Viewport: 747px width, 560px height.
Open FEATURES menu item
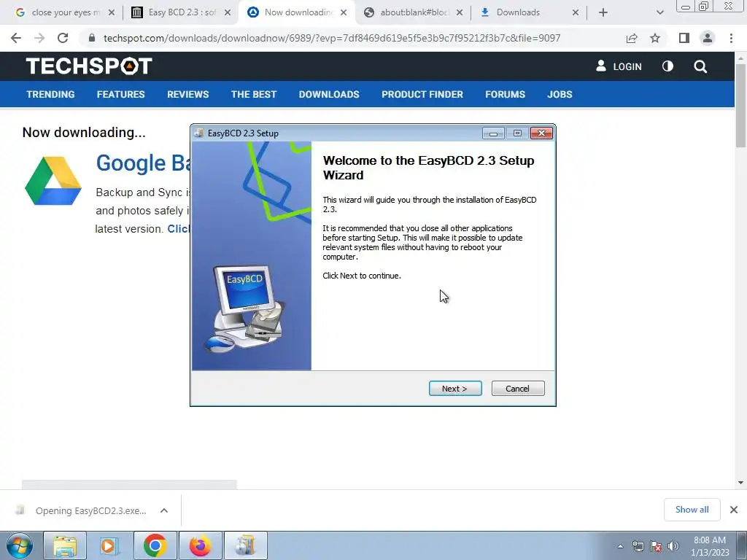[120, 94]
